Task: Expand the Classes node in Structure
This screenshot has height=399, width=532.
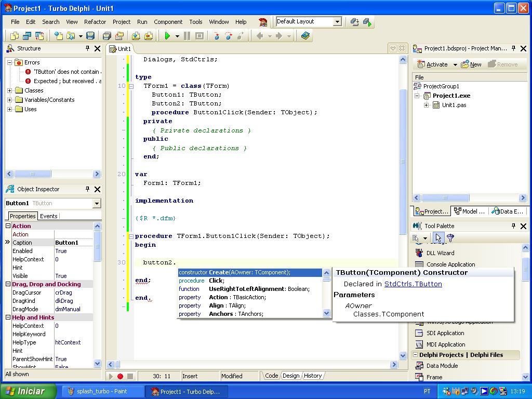Action: click(x=10, y=90)
